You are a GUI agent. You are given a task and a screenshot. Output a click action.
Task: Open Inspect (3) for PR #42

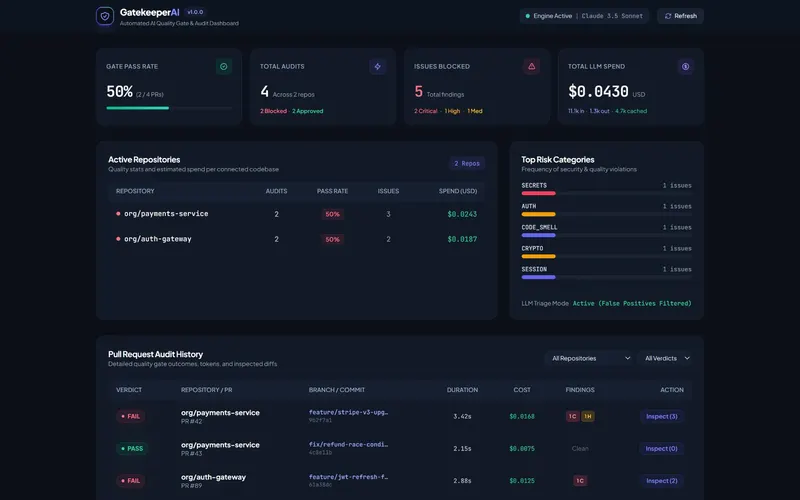click(x=662, y=416)
